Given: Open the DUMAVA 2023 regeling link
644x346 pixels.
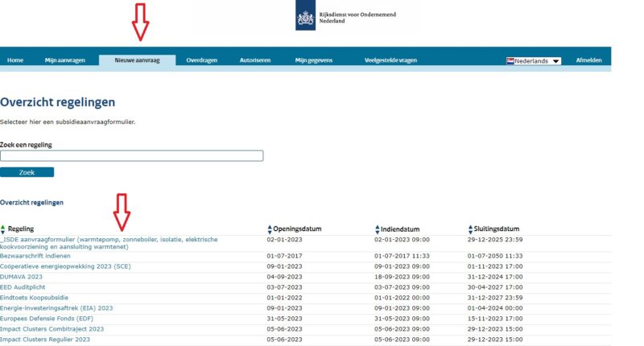Looking at the screenshot, I should (x=21, y=276).
